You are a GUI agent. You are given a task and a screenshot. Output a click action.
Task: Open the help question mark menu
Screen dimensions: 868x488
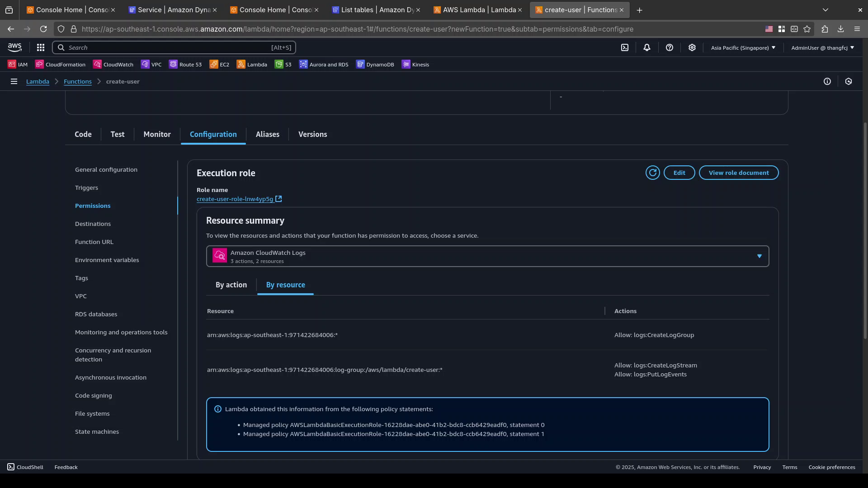[669, 47]
